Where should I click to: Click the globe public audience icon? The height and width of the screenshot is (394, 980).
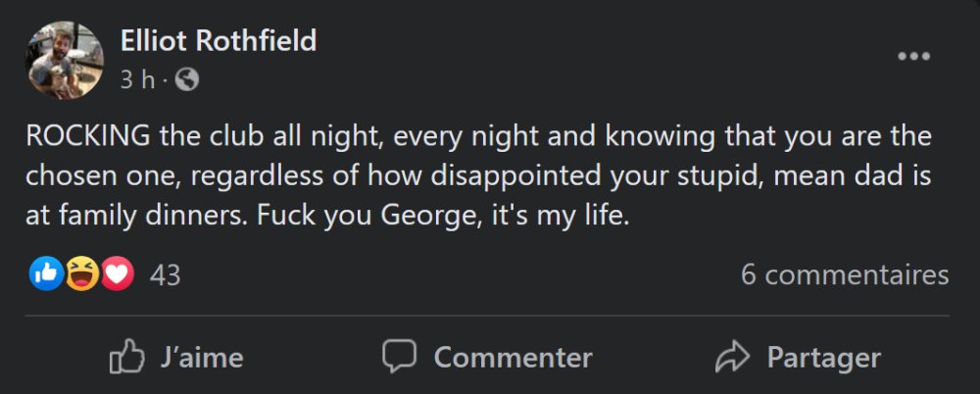pos(186,80)
